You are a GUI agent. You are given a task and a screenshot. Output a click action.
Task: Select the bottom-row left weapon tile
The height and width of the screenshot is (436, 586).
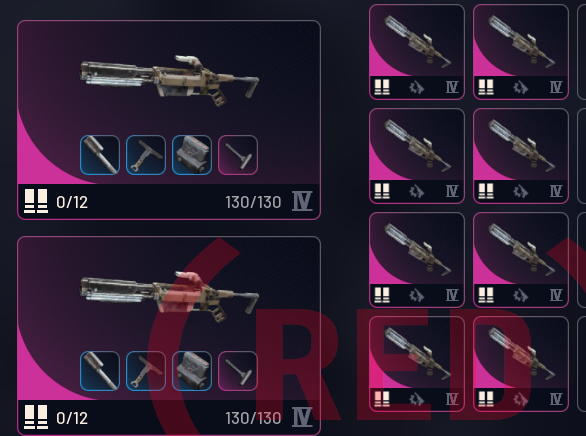pos(417,364)
